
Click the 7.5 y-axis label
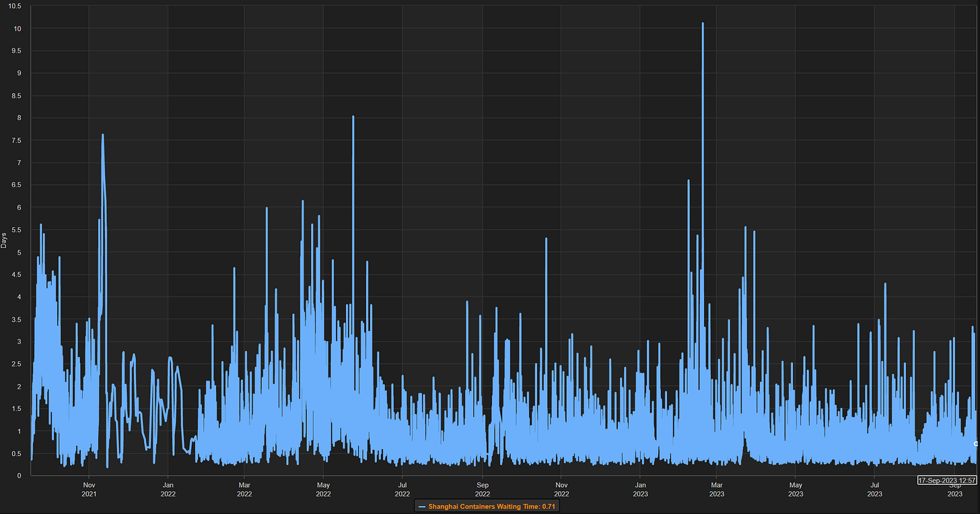16,140
